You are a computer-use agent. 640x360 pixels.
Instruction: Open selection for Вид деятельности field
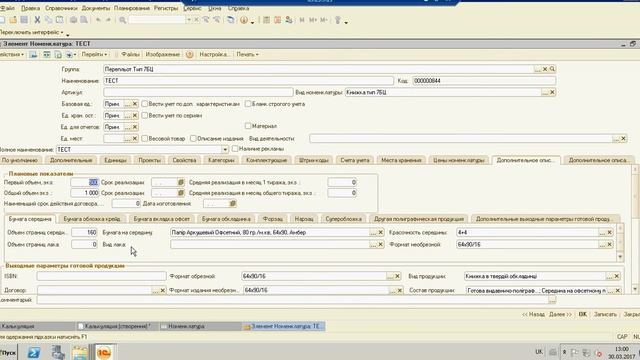pos(616,139)
